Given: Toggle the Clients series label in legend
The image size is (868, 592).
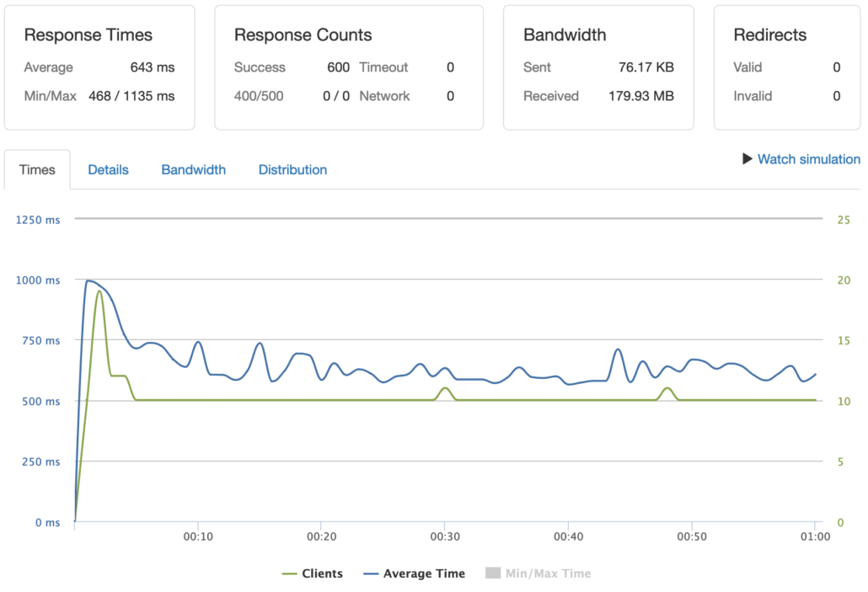Looking at the screenshot, I should pyautogui.click(x=322, y=573).
